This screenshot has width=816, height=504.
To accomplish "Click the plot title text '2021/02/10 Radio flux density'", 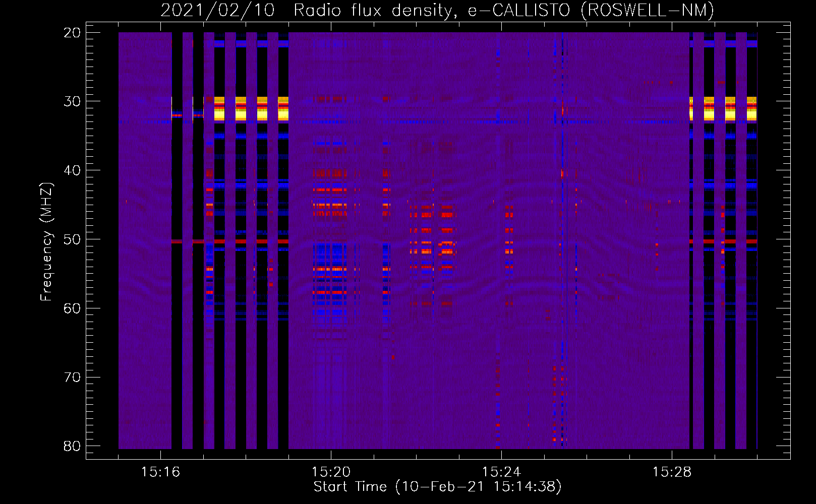I will click(307, 11).
